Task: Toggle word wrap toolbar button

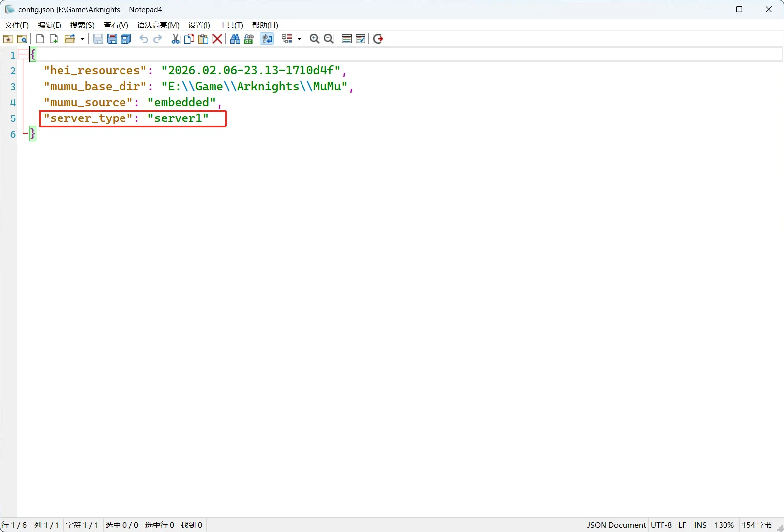Action: point(267,39)
